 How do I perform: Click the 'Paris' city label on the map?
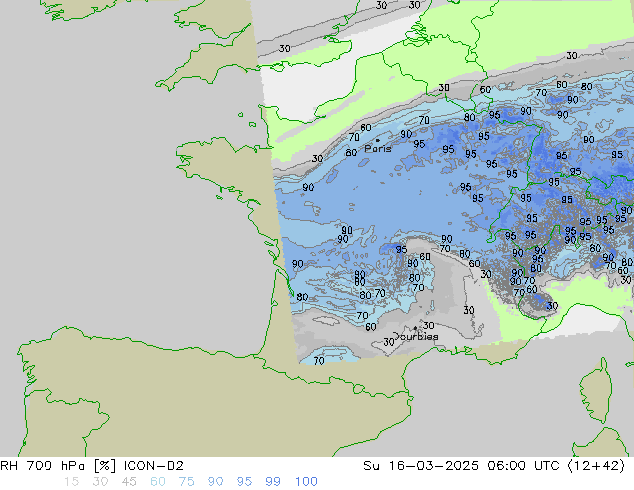[x=378, y=149]
